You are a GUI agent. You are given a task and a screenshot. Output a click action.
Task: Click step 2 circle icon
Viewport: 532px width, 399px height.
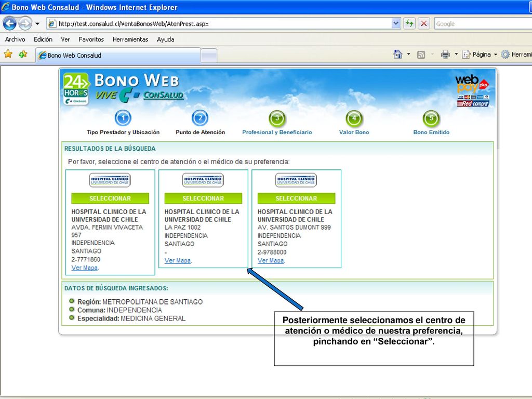(x=200, y=118)
